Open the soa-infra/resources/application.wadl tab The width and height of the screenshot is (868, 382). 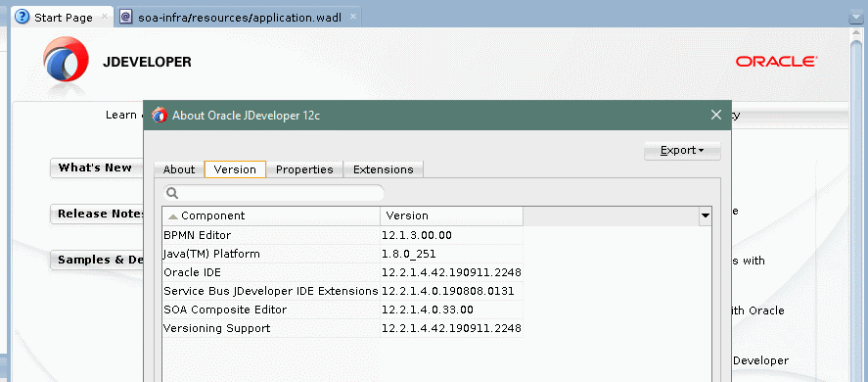238,18
